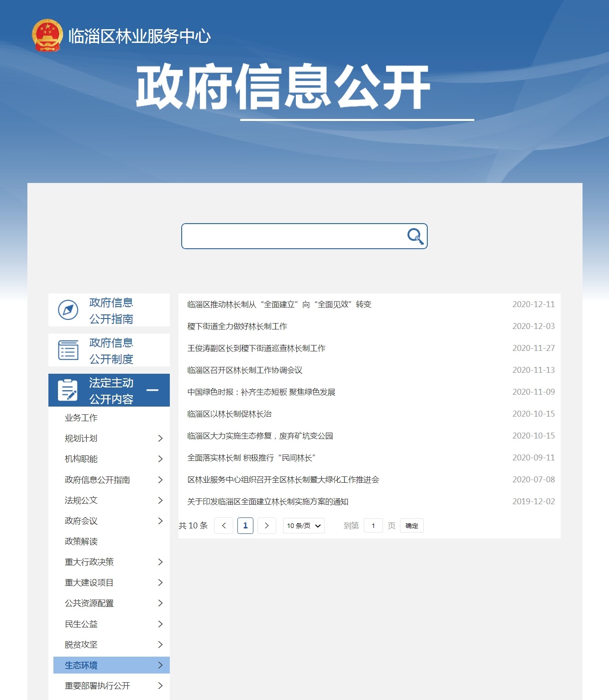Expand the 规划计划 submenu arrow
The width and height of the screenshot is (609, 700).
[x=160, y=439]
